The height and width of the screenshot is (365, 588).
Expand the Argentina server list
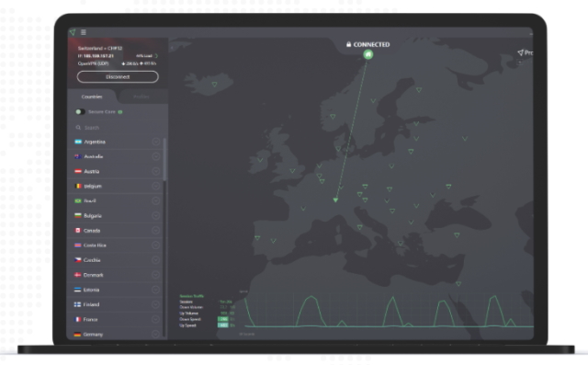click(156, 142)
